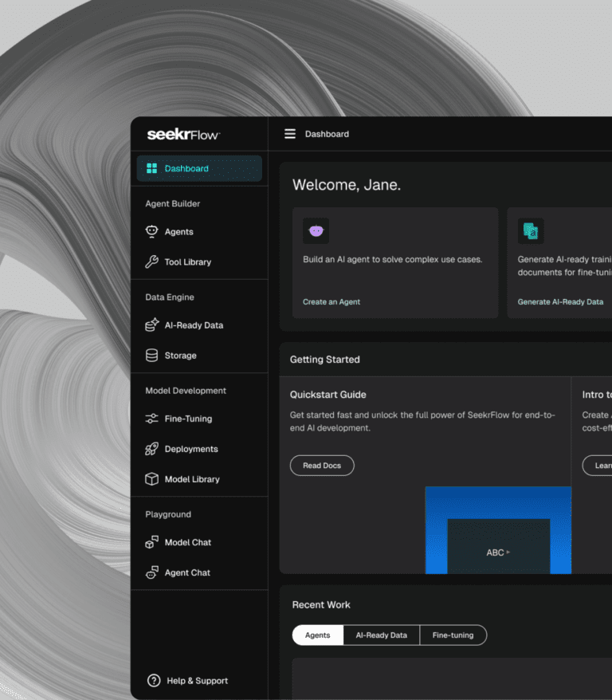Open Agent Chat playground label
Viewport: 612px width, 700px height.
[187, 572]
